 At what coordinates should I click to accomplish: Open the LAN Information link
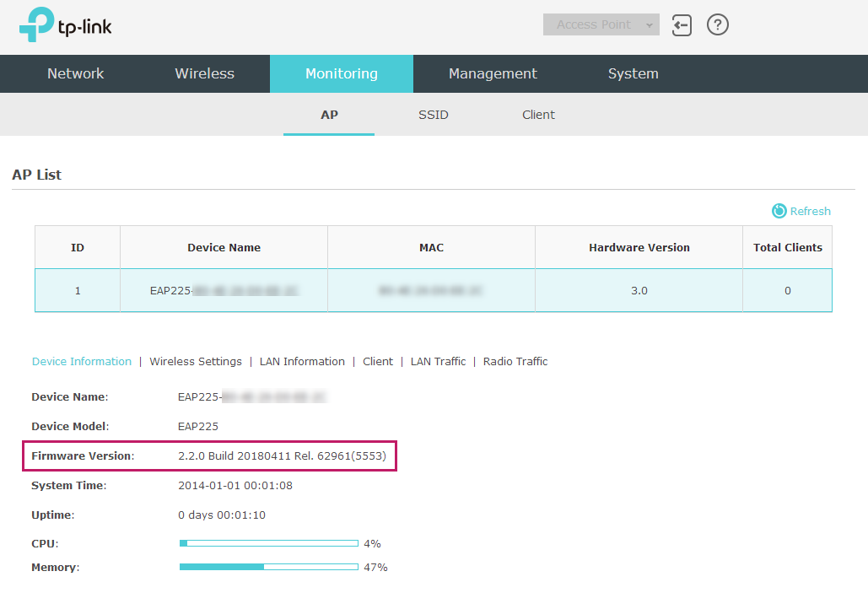coord(302,361)
